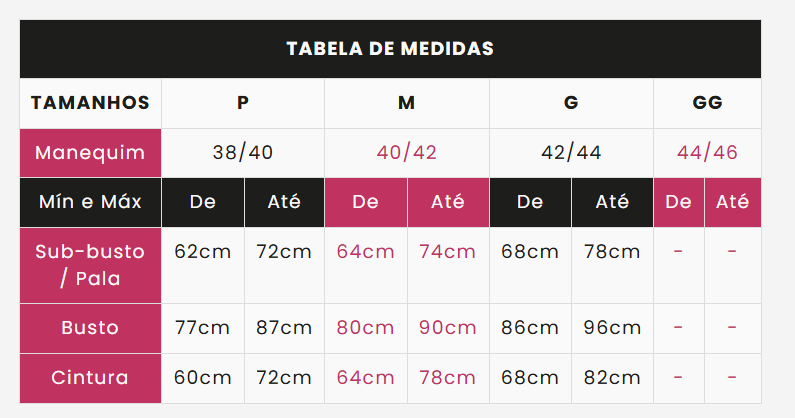The image size is (795, 418).
Task: Click the 77cm busto value
Action: click(202, 328)
